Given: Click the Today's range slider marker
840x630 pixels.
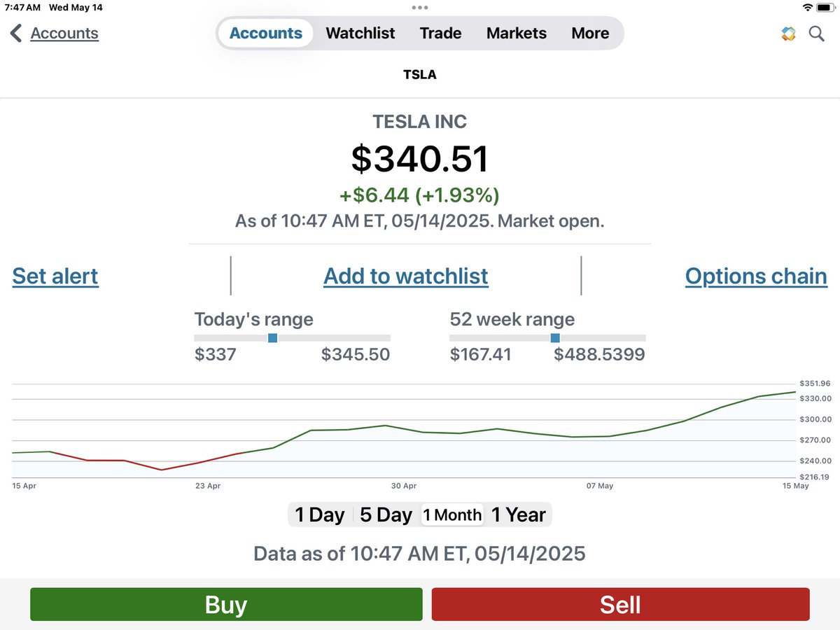Looking at the screenshot, I should pos(273,338).
